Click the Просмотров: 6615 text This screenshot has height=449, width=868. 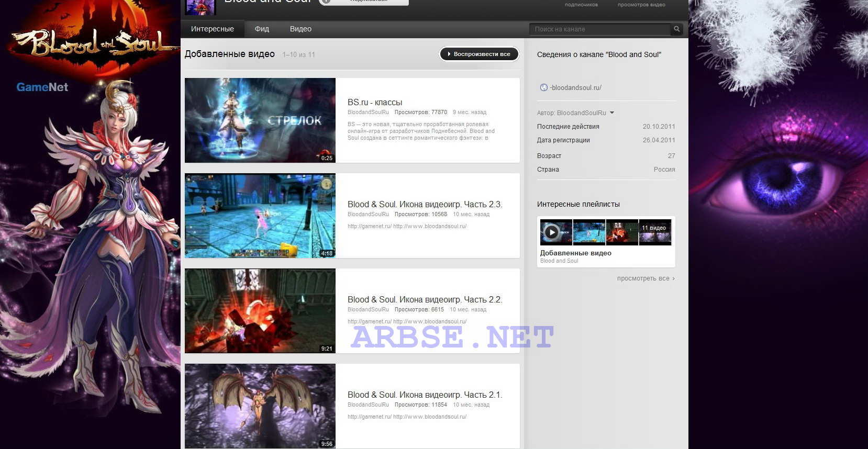point(419,309)
